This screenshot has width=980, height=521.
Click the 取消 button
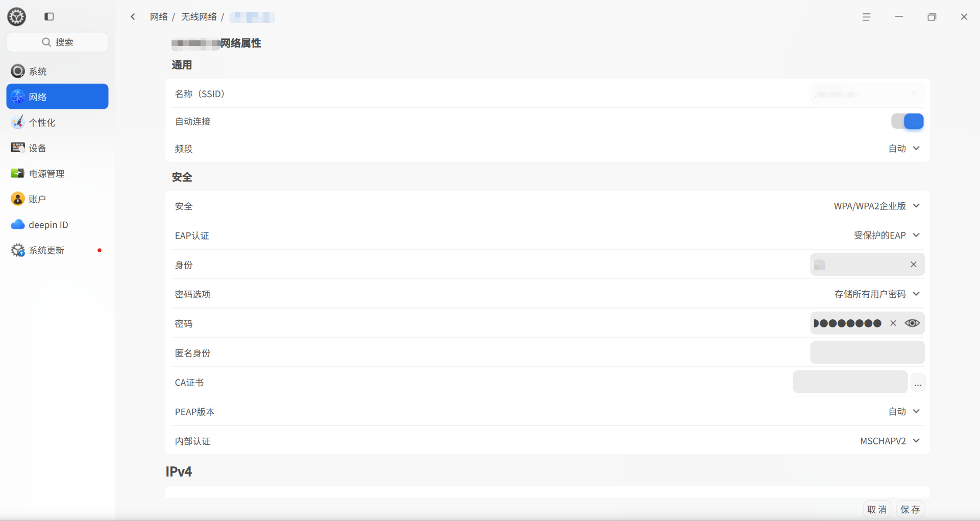pos(877,509)
